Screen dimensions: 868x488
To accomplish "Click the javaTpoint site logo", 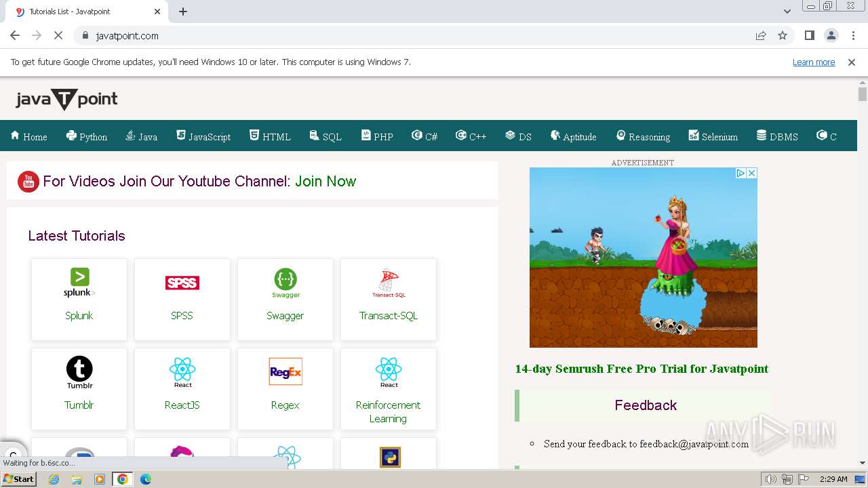I will tap(66, 99).
